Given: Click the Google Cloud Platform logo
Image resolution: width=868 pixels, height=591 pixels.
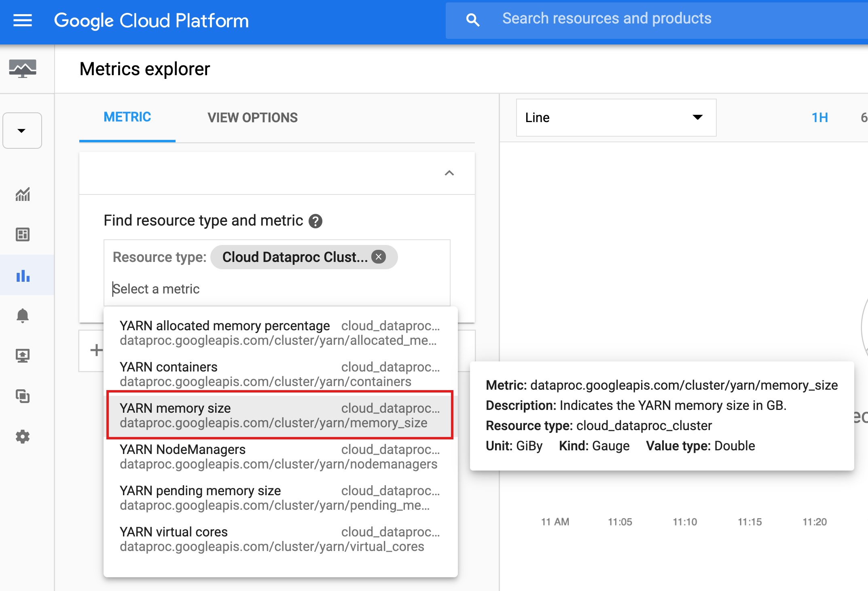Looking at the screenshot, I should (x=152, y=20).
